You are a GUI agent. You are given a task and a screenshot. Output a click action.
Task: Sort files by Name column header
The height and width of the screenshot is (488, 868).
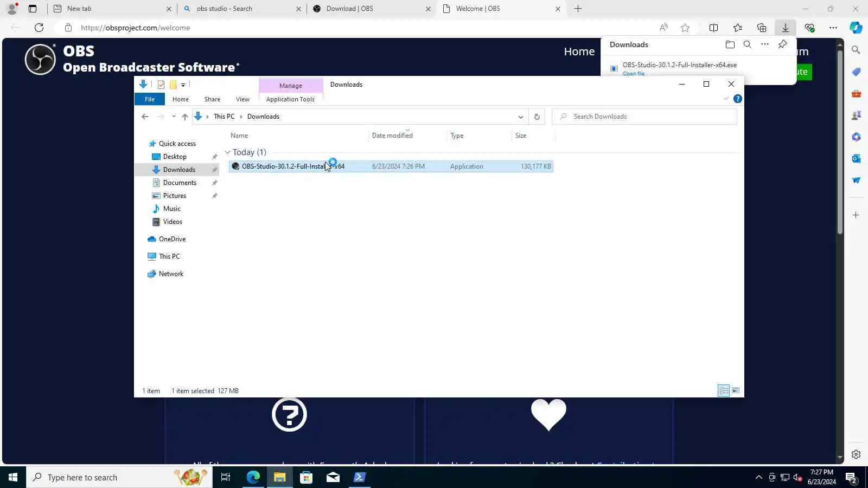(x=297, y=136)
